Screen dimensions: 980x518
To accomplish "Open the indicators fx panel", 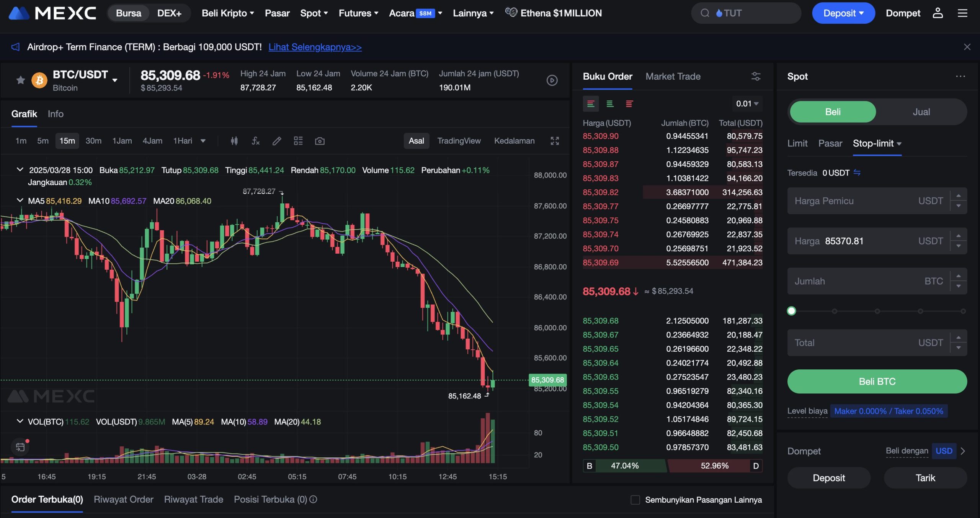I will point(255,141).
